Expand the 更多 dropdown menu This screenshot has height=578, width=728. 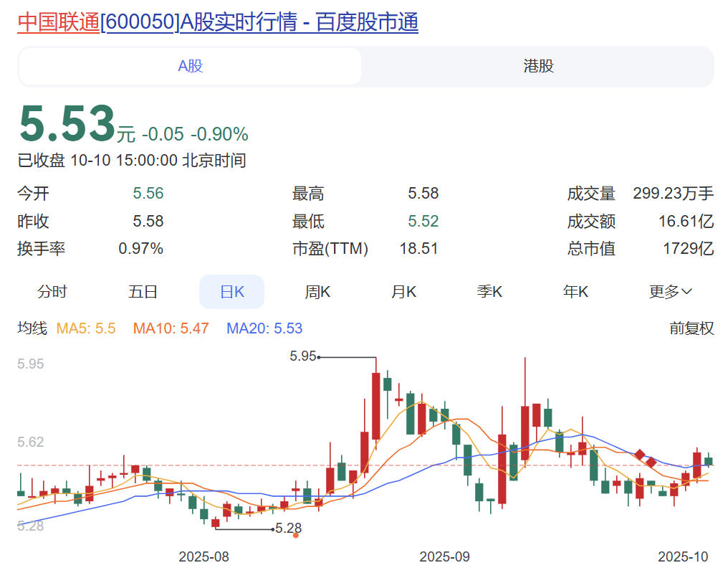[x=670, y=292]
